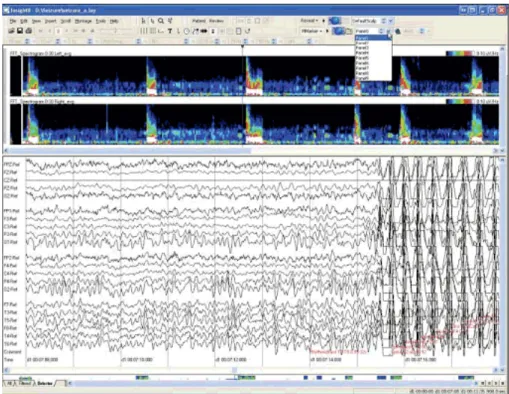
Task: Switch to the All tab
Action: coord(9,383)
